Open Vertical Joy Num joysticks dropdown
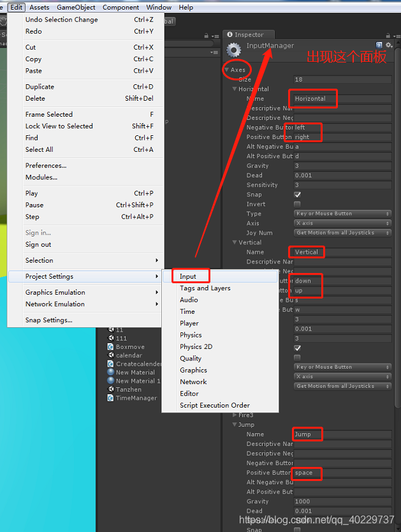The height and width of the screenshot is (532, 401). (x=342, y=386)
